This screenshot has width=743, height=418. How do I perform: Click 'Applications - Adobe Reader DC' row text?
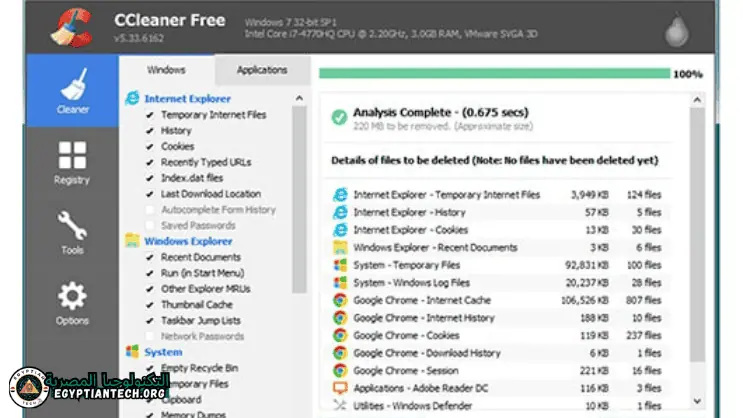pos(421,388)
